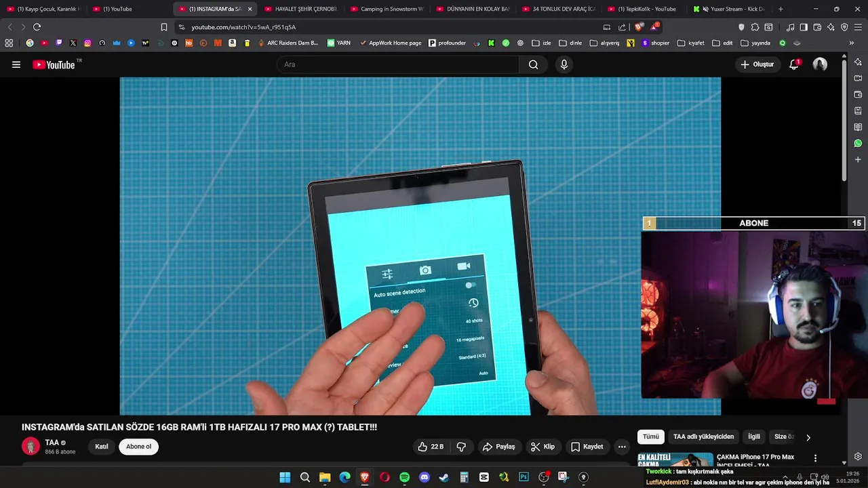Open the YouTube guide hamburger menu

coord(16,64)
